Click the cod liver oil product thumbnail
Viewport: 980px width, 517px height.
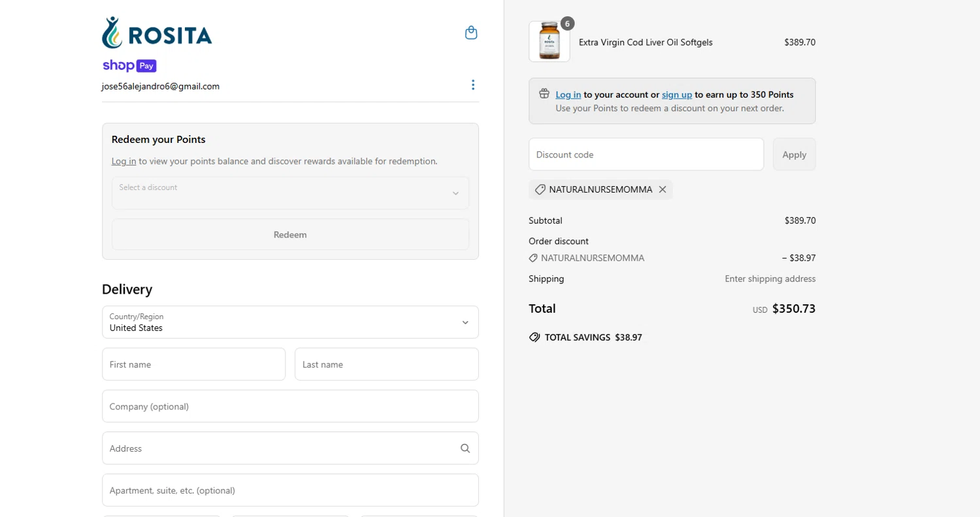549,42
